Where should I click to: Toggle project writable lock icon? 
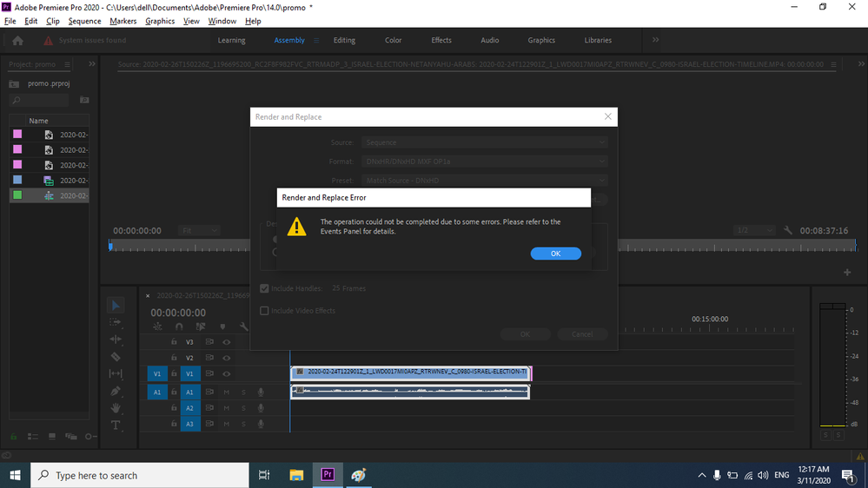(x=14, y=437)
